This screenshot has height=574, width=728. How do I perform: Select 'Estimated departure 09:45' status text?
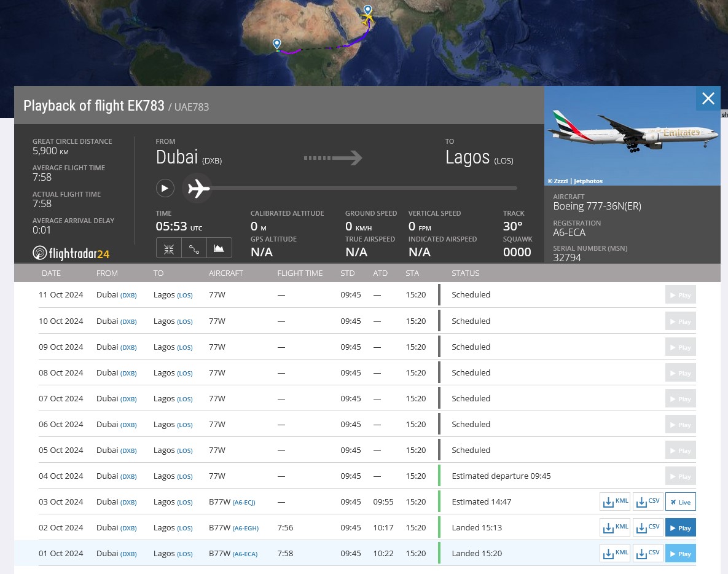click(501, 476)
